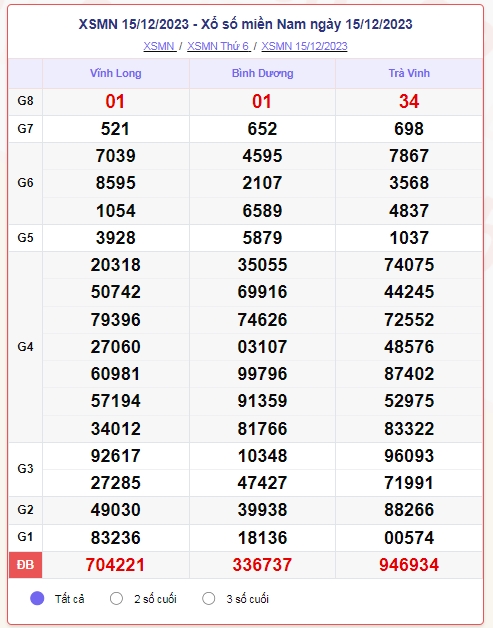This screenshot has width=493, height=628.
Task: Click the G5 row label
Action: tap(25, 238)
